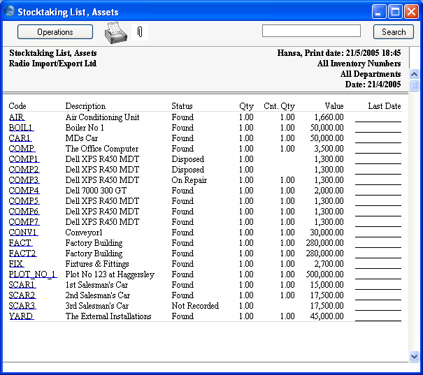The height and width of the screenshot is (375, 423).
Task: Open asset code AIR link
Action: click(x=17, y=117)
